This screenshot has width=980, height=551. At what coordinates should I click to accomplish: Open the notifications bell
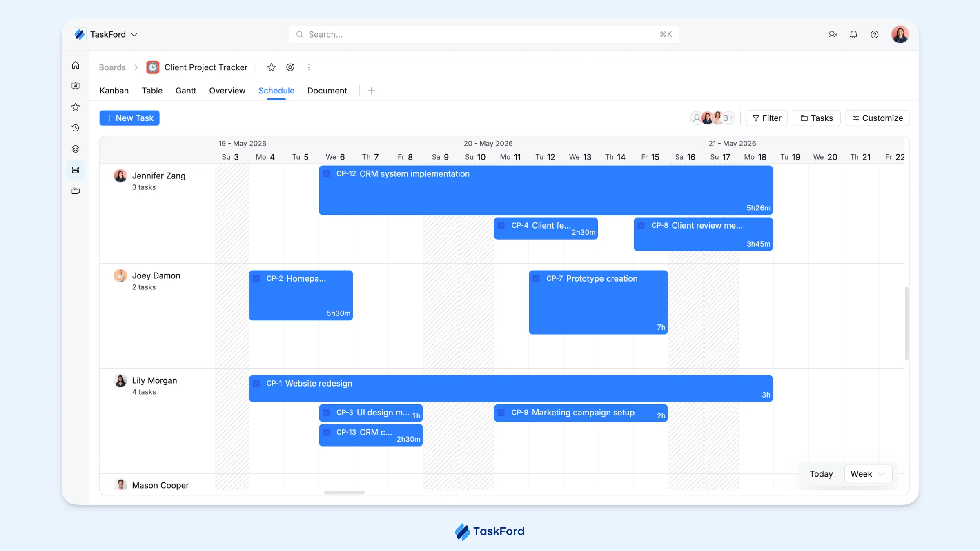coord(853,34)
